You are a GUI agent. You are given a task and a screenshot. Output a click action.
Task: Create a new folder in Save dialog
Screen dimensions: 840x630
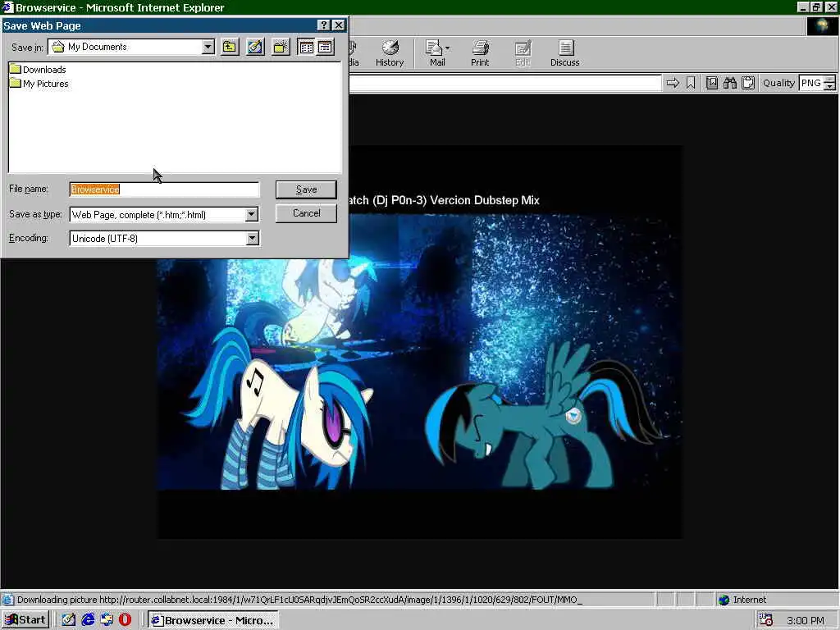(x=281, y=47)
